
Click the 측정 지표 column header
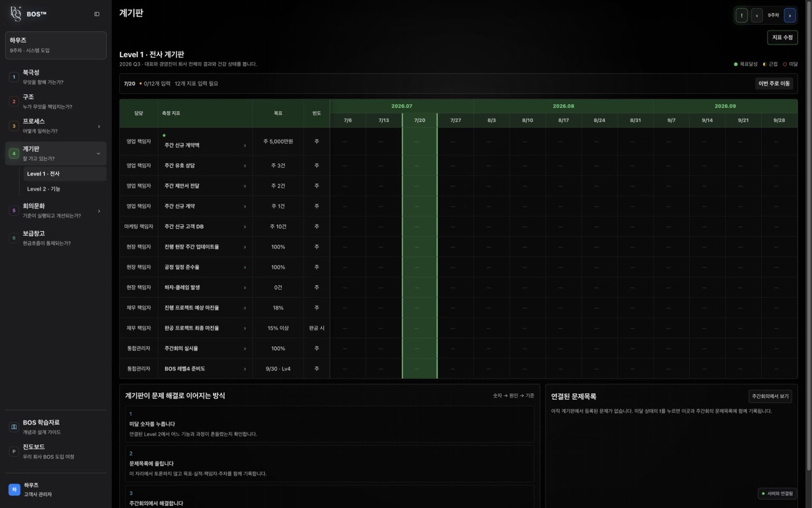206,113
